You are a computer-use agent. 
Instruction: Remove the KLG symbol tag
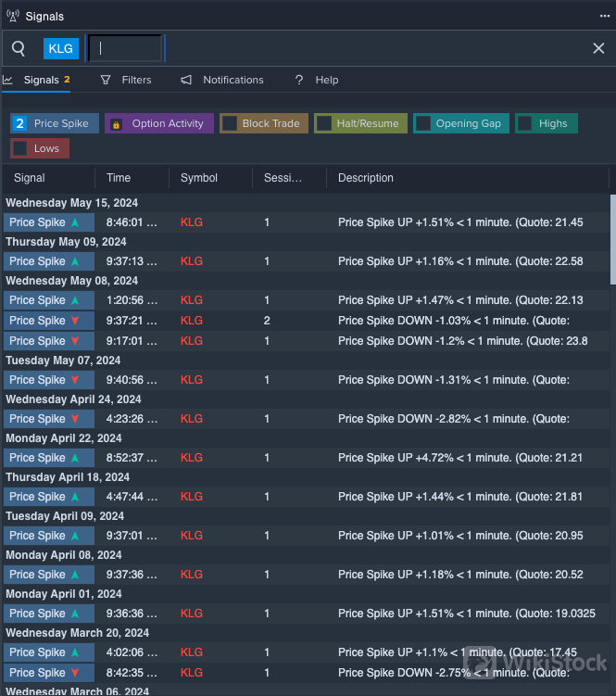pos(61,48)
